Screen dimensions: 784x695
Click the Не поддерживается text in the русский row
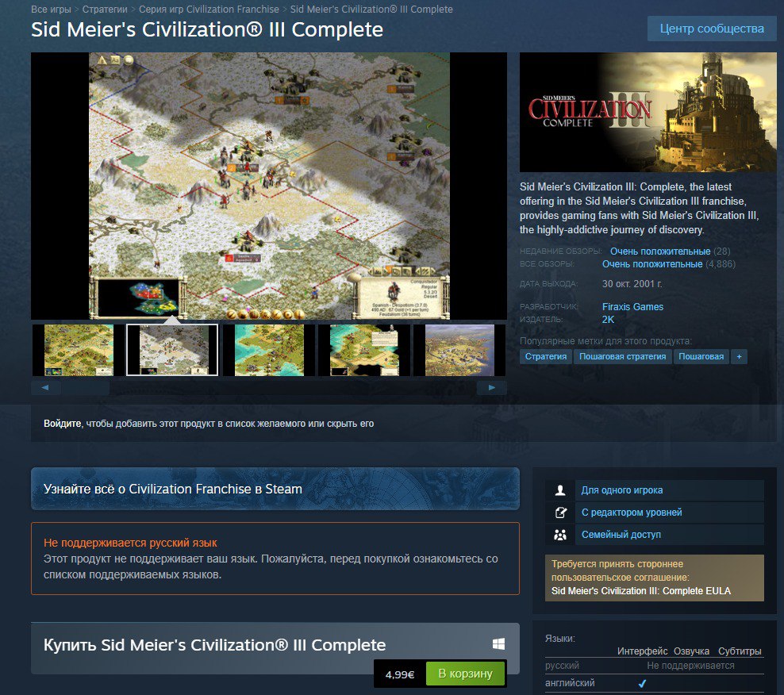pos(690,666)
